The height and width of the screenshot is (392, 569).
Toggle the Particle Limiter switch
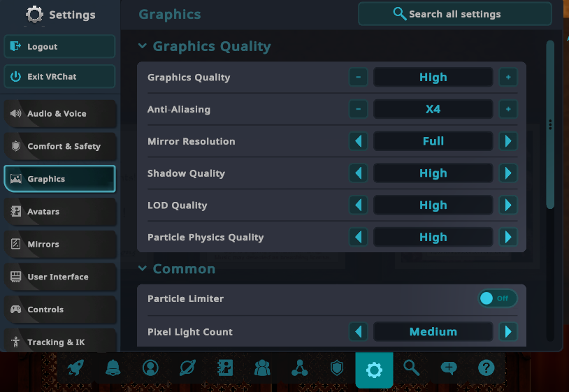(x=498, y=298)
